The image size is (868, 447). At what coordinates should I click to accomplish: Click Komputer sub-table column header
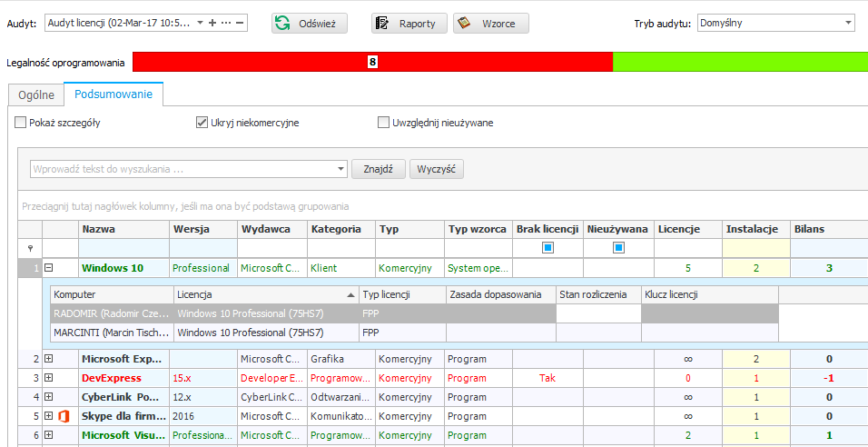coord(113,295)
